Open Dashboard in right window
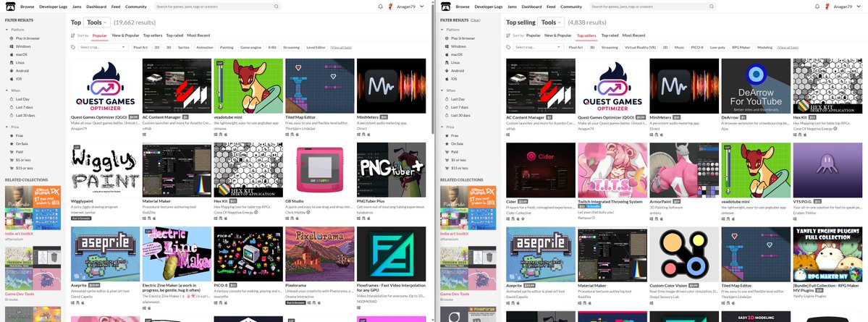This screenshot has height=322, width=868. point(531,7)
